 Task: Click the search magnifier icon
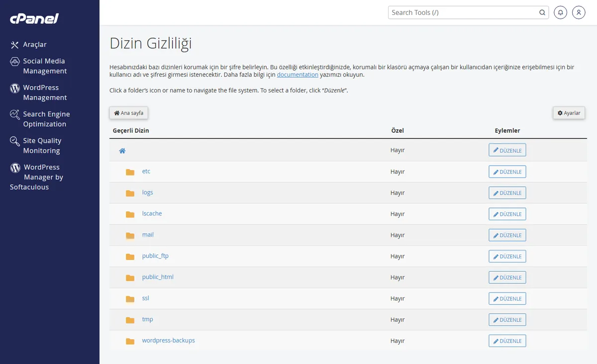tap(542, 12)
